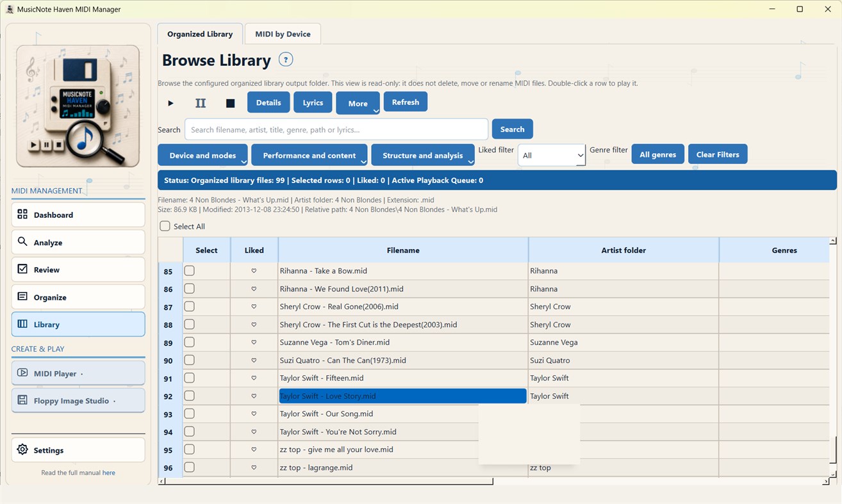Image resolution: width=842 pixels, height=504 pixels.
Task: Select checkbox for Taylor Swift - Fifteen.mid
Action: (x=190, y=378)
